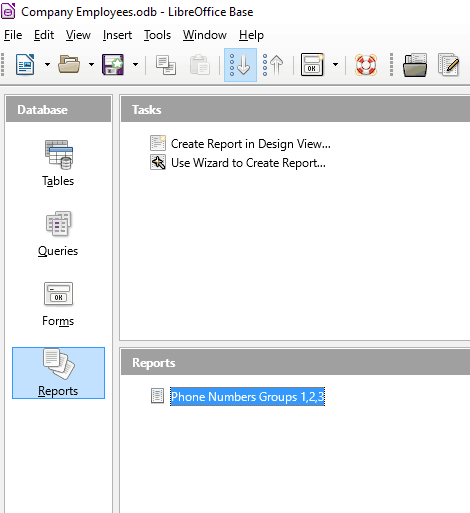Click Open Database Object icon
Screen dimensions: 470x513
click(x=415, y=65)
